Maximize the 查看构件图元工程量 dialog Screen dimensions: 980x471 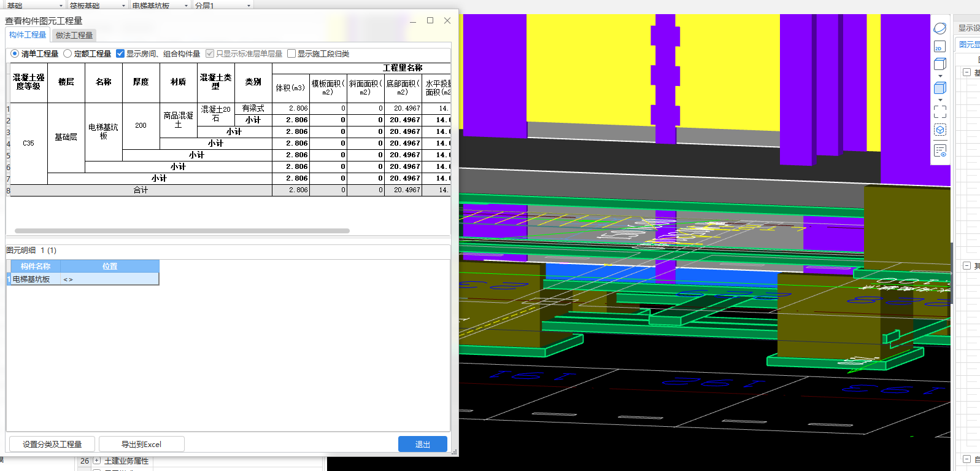(430, 21)
